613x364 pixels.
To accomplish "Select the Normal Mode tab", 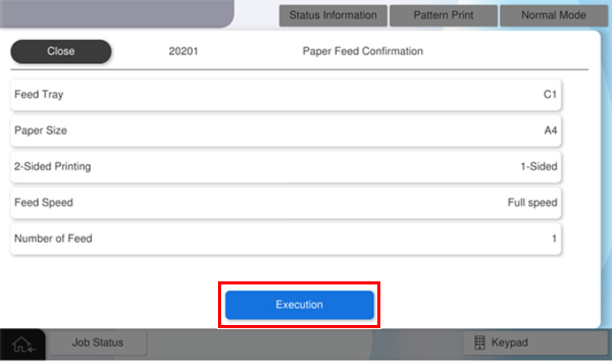I will (553, 15).
